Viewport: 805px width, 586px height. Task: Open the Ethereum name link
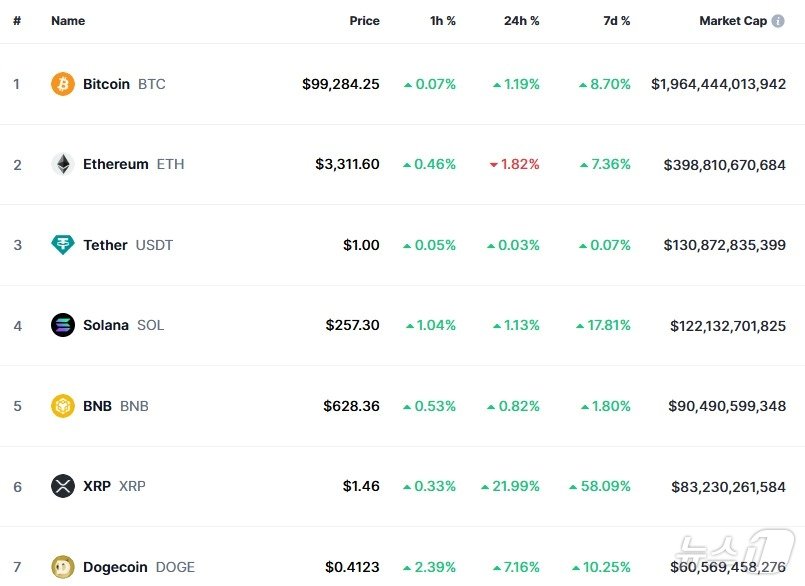pos(115,164)
